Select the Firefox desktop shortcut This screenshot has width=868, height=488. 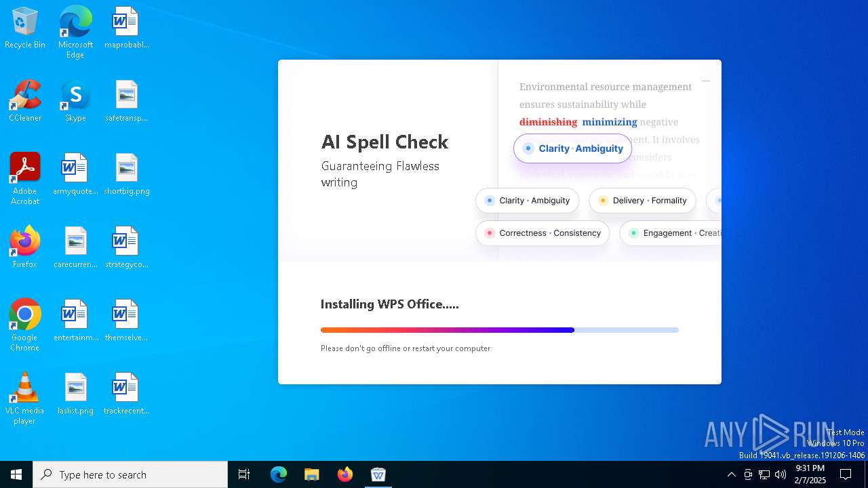(x=25, y=248)
